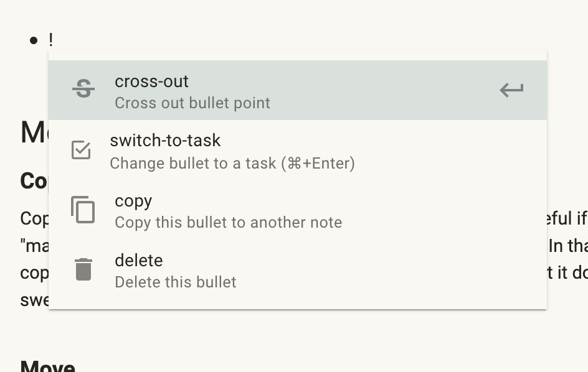Click the copy icon with overlapping pages
Image resolution: width=588 pixels, height=372 pixels.
pyautogui.click(x=83, y=210)
